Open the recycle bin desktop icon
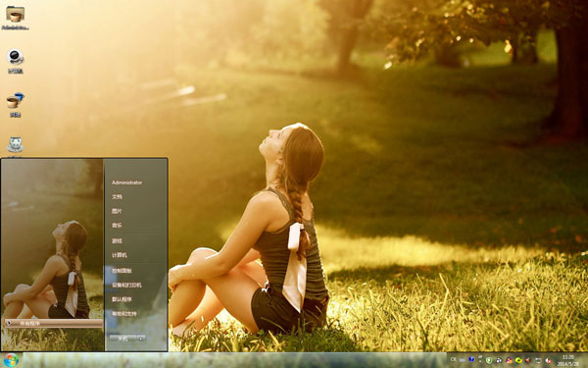Screen dimensions: 588x368 (15, 144)
